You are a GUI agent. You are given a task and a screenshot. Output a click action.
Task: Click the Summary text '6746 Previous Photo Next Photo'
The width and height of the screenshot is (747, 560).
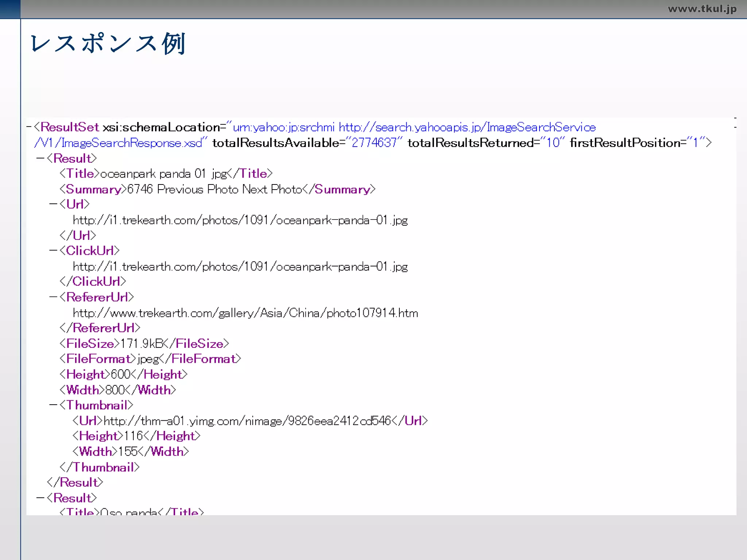click(214, 190)
